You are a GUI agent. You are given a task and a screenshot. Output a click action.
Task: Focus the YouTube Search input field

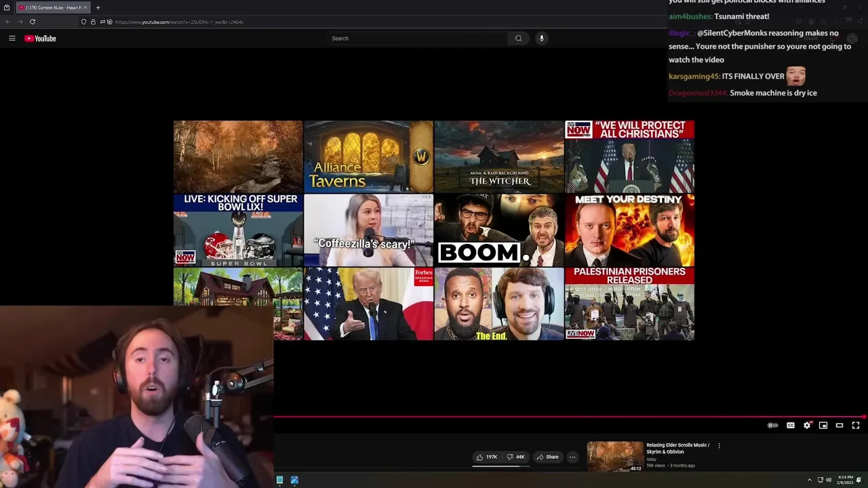(x=417, y=39)
